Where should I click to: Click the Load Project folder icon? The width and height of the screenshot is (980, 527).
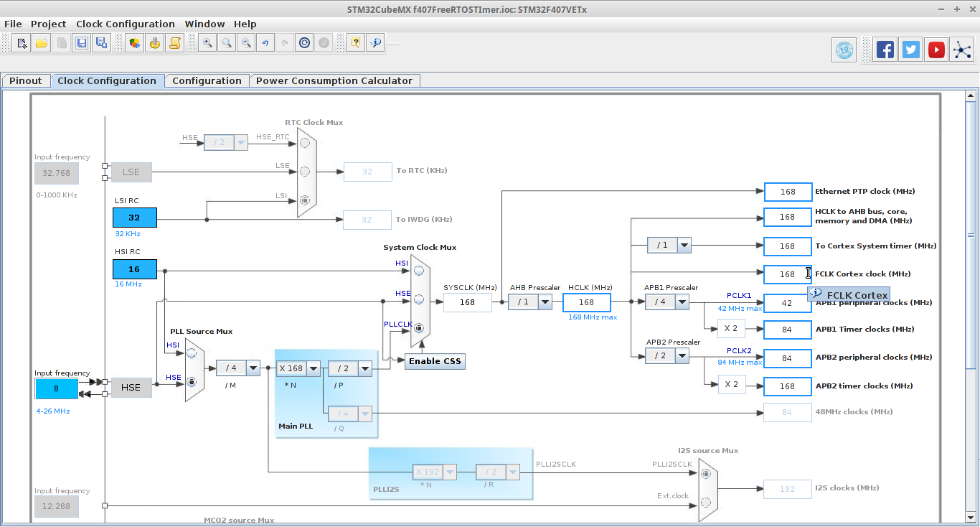[42, 43]
